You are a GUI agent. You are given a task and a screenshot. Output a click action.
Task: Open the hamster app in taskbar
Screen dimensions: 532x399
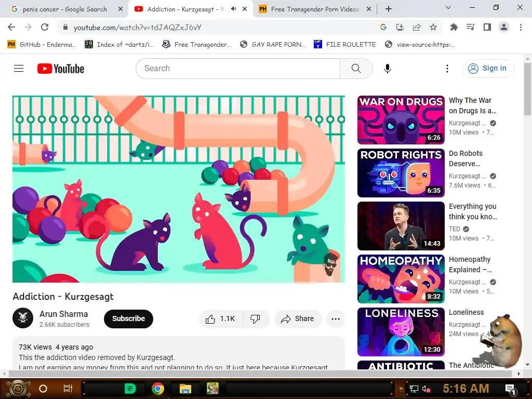(x=212, y=389)
